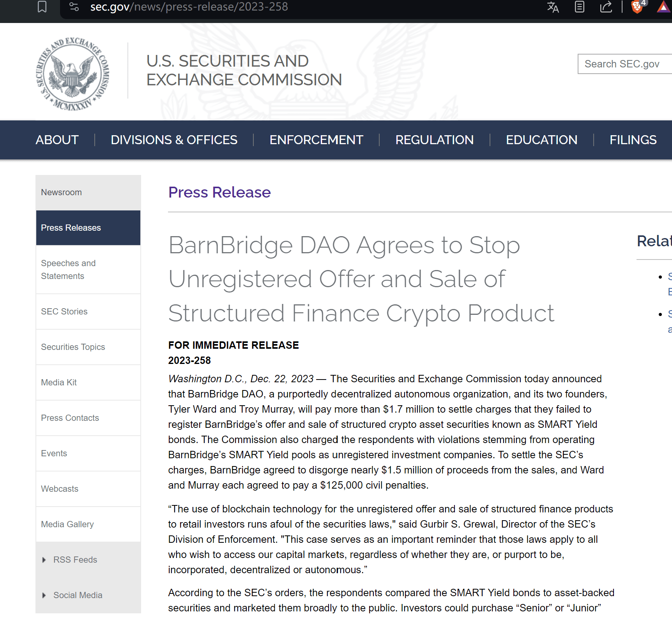Bookmark the current page

coord(42,7)
